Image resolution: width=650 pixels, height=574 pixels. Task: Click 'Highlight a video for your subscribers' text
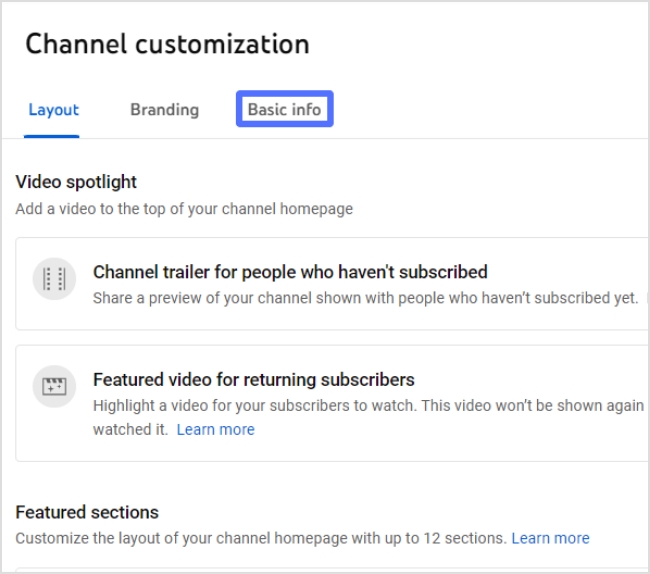click(x=369, y=417)
